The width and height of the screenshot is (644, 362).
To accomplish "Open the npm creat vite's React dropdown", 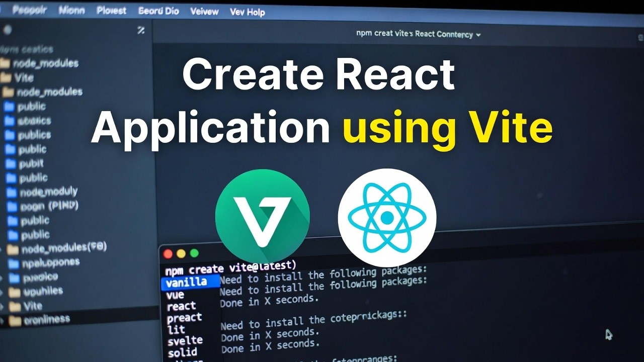I will [x=418, y=34].
